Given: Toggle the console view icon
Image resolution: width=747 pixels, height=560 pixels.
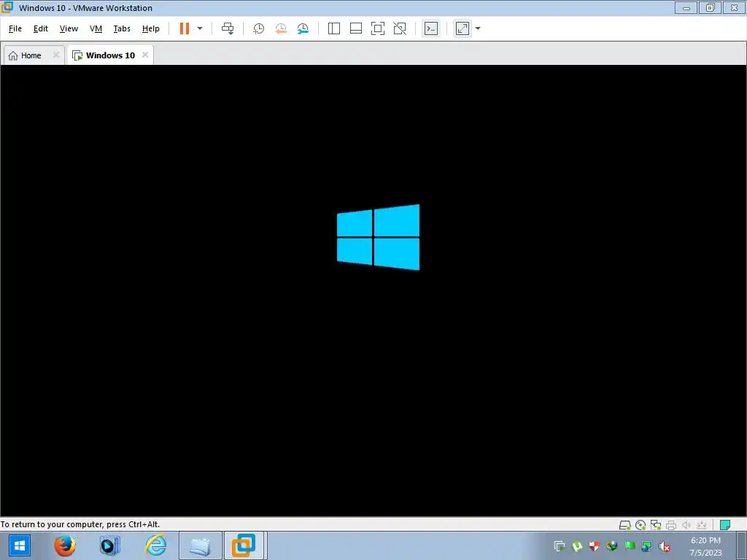Looking at the screenshot, I should point(431,28).
